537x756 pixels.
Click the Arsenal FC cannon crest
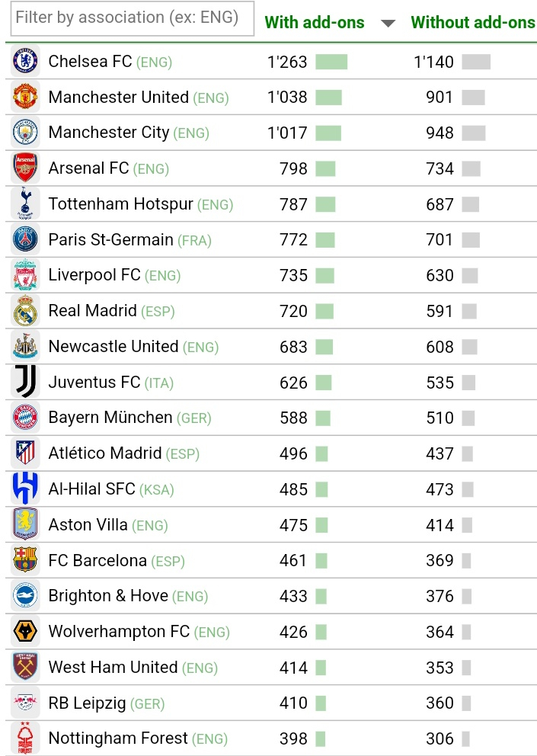tap(25, 168)
